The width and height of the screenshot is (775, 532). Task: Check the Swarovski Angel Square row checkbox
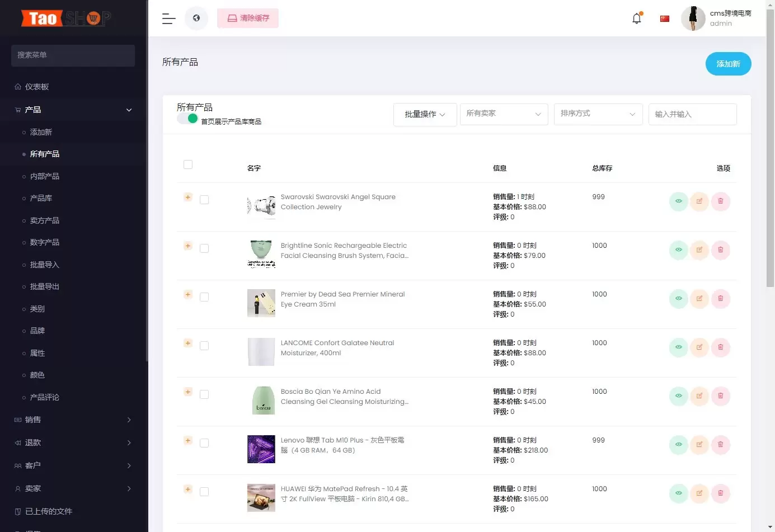pos(204,200)
